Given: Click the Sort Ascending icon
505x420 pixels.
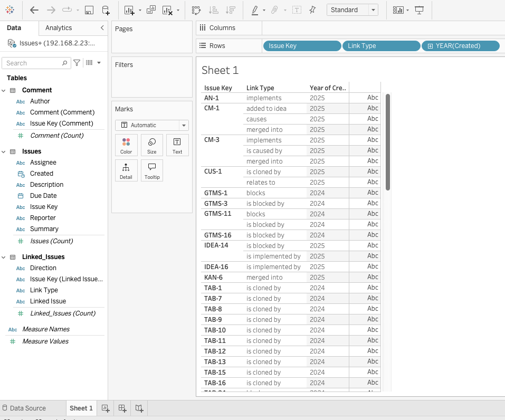Looking at the screenshot, I should (x=213, y=10).
